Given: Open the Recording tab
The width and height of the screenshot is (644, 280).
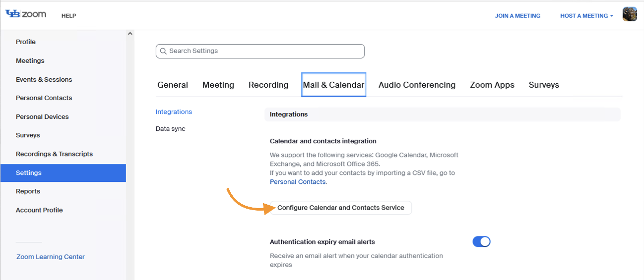Looking at the screenshot, I should coord(268,85).
